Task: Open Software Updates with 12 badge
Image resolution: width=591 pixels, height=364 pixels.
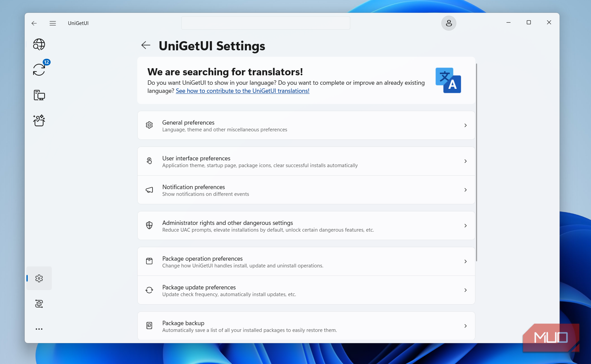Action: (39, 69)
